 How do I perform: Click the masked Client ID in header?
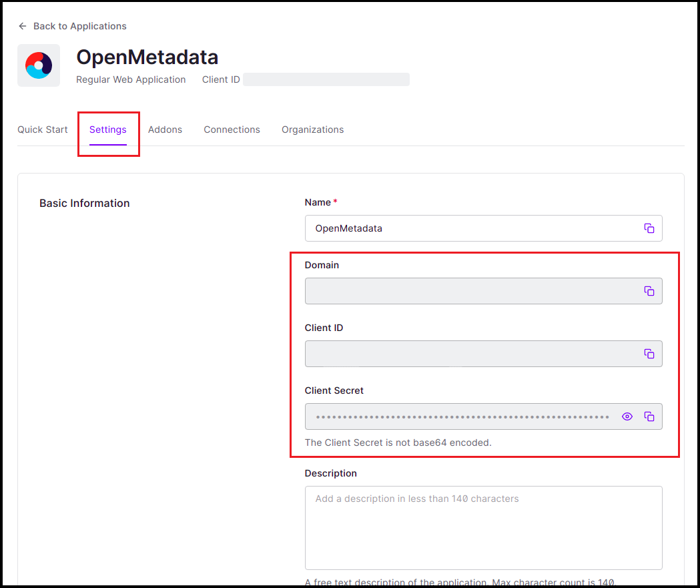point(326,79)
